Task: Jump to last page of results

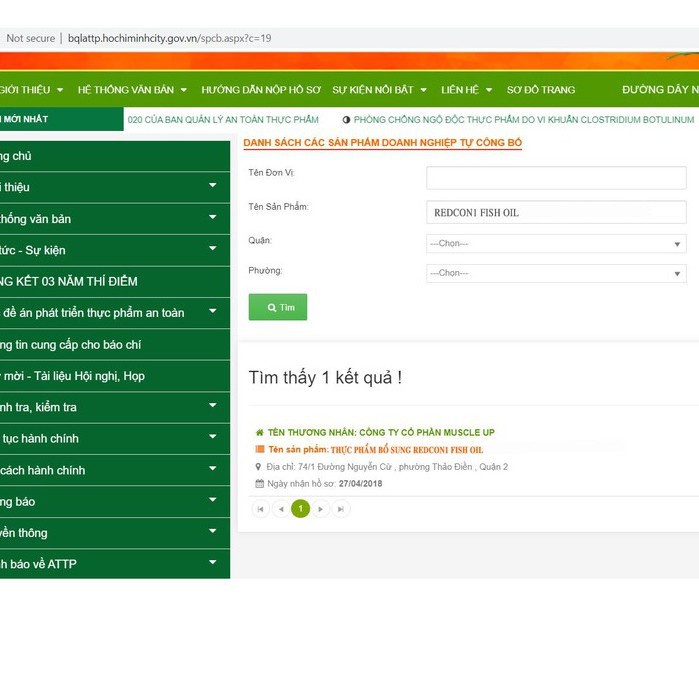Action: pos(341,509)
